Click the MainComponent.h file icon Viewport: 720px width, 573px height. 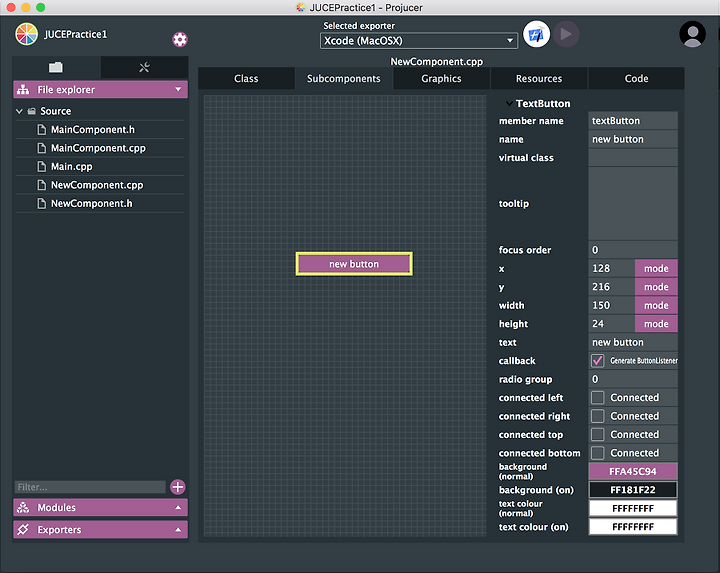click(x=42, y=130)
